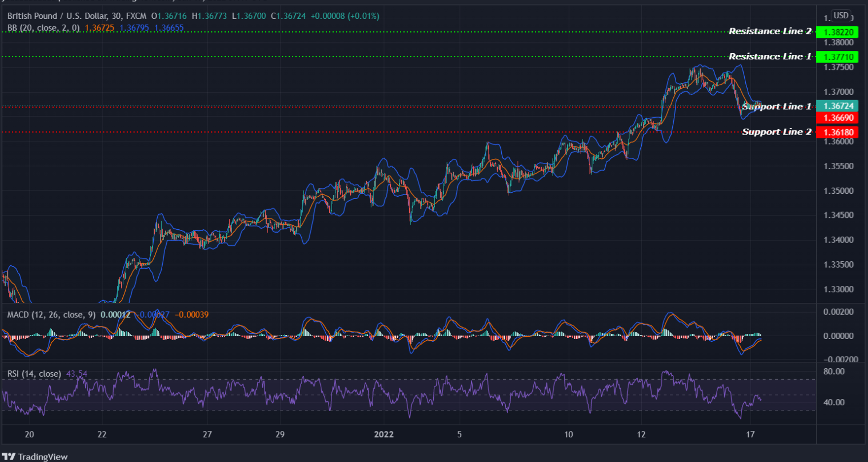
Task: Click the 17 date label on the time axis
Action: 751,435
